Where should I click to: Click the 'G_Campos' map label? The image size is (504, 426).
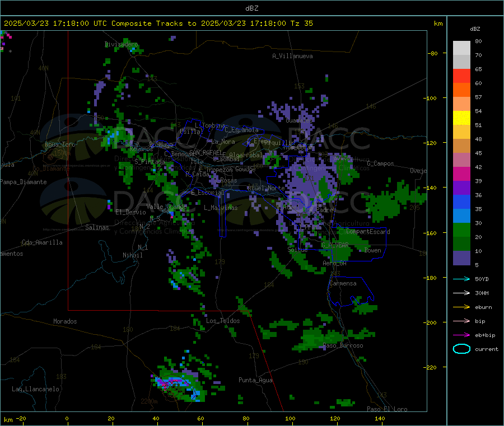[x=380, y=163]
